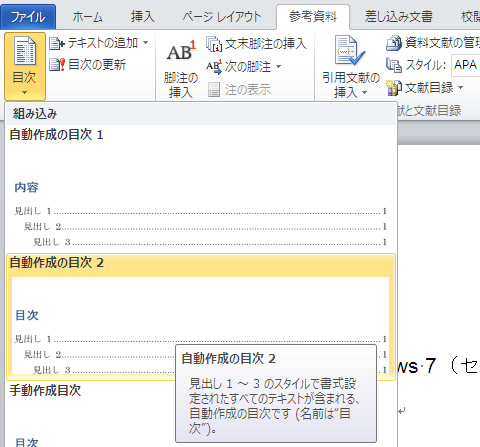This screenshot has height=447, width=480.
Task: Click the arrow below 目次 button
Action: [25, 92]
